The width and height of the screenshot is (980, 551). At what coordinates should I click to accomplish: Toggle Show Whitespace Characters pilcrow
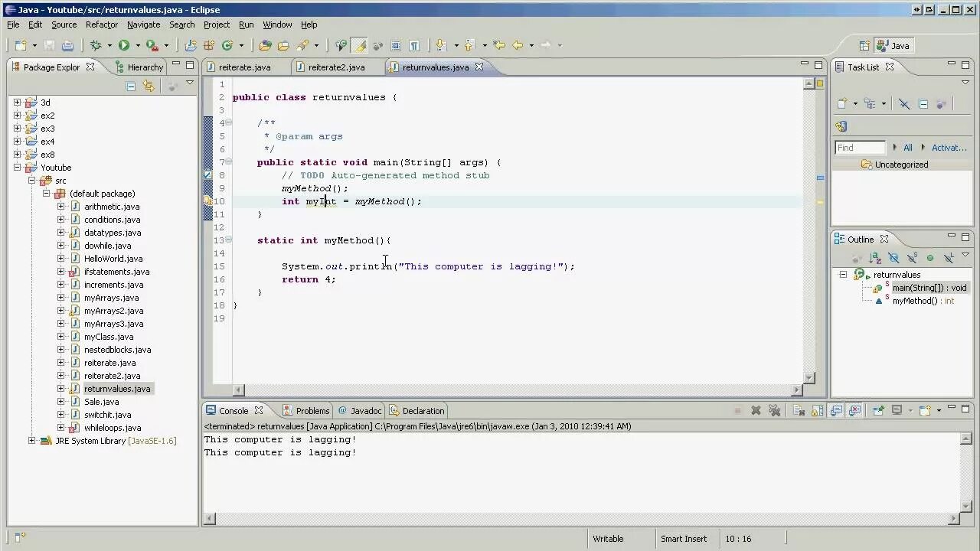click(414, 46)
